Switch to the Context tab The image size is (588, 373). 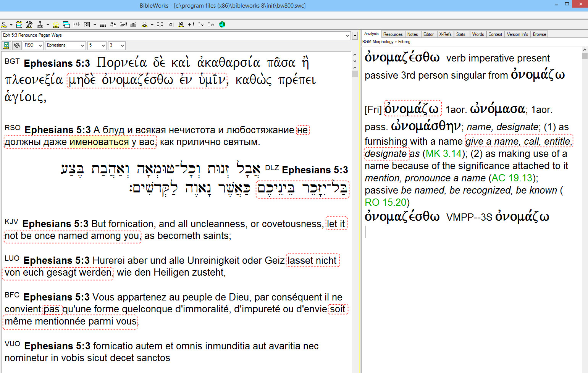[495, 34]
